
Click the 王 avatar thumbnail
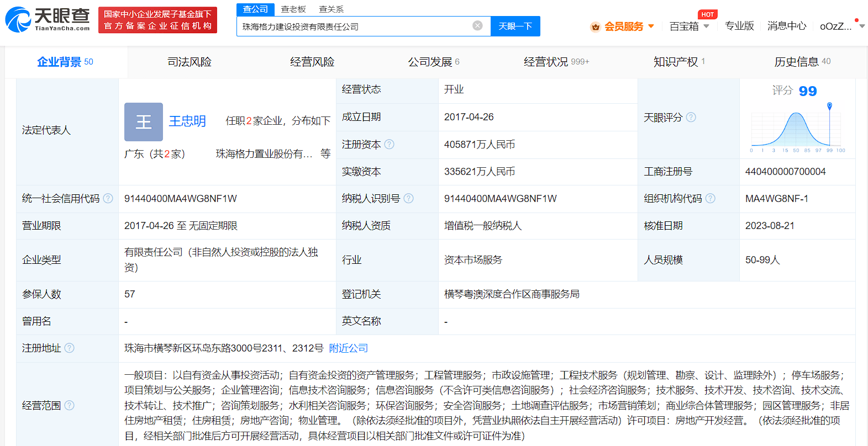coord(144,121)
